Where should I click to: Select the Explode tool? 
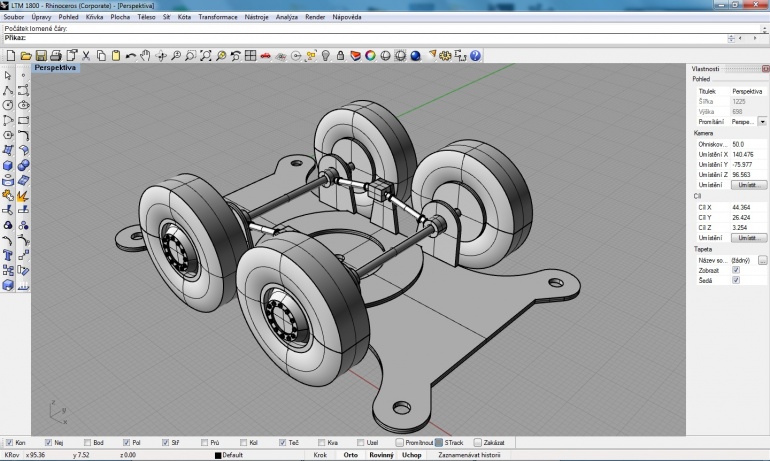(x=23, y=195)
